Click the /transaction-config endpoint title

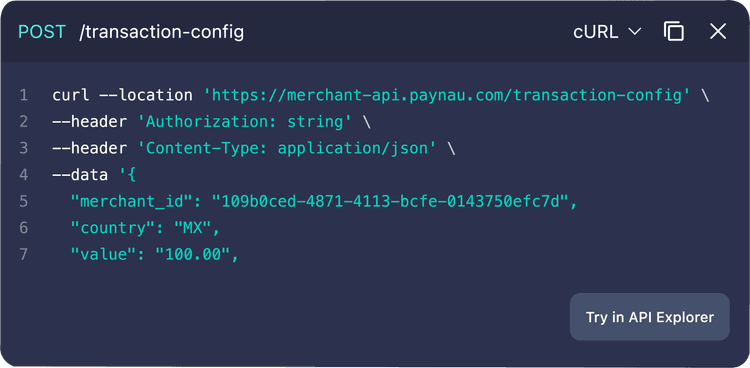(x=162, y=32)
